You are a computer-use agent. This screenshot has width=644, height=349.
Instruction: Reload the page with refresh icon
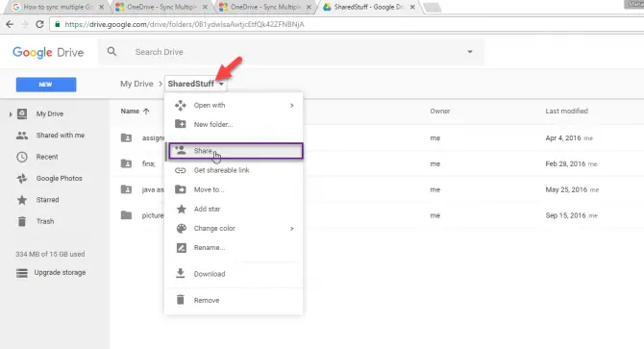click(x=39, y=24)
